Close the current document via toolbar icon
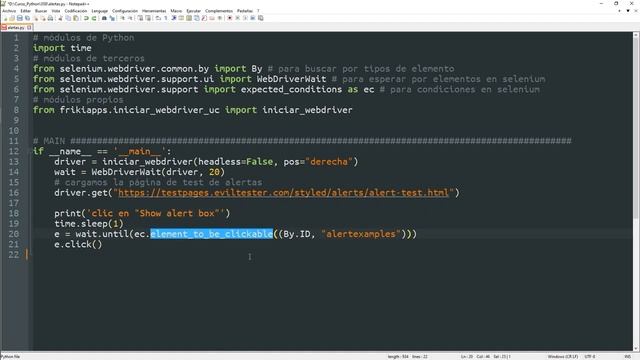This screenshot has height=360, width=640. (x=36, y=18)
